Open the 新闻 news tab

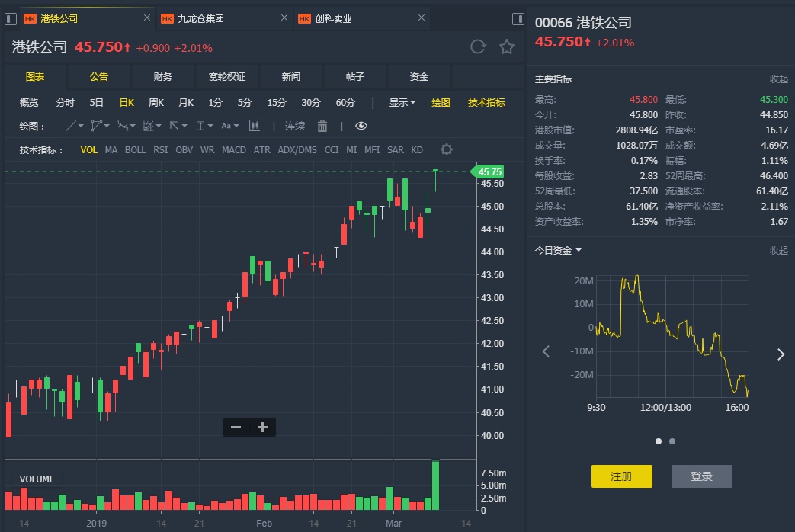point(290,76)
